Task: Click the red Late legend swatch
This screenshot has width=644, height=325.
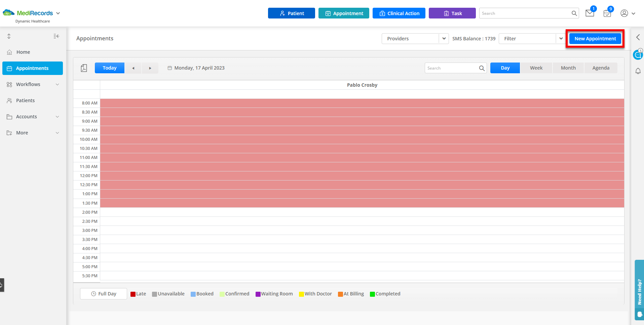Action: (133, 294)
